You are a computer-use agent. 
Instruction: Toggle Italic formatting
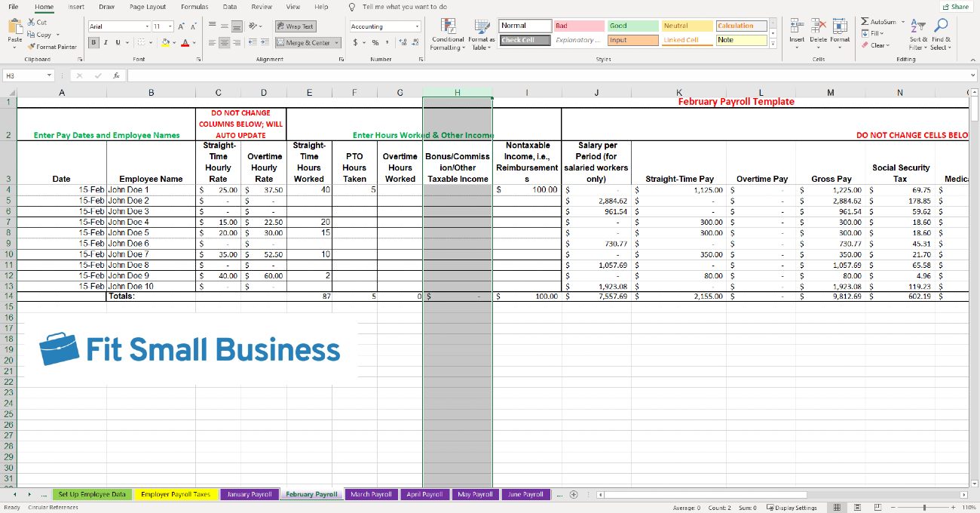[x=106, y=43]
